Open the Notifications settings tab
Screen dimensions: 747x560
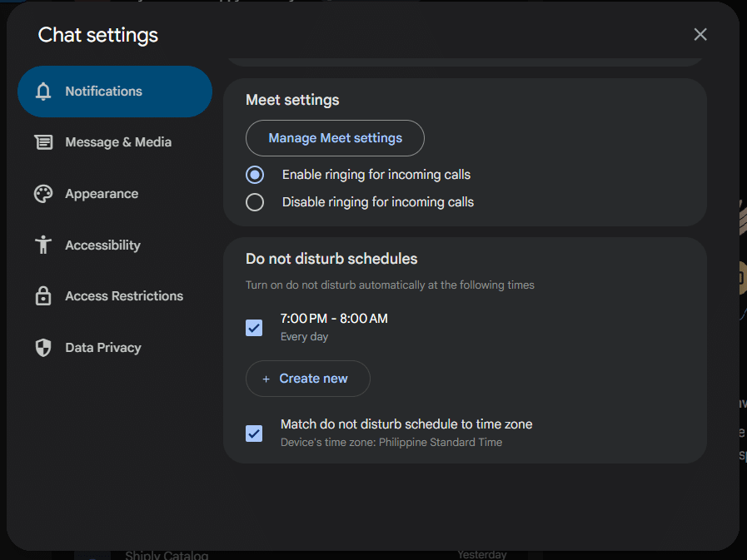[x=115, y=92]
